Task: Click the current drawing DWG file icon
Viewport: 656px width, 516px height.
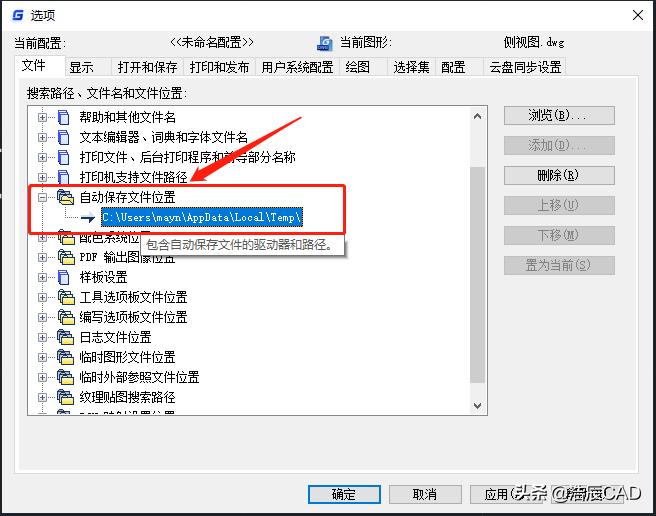Action: 325,43
